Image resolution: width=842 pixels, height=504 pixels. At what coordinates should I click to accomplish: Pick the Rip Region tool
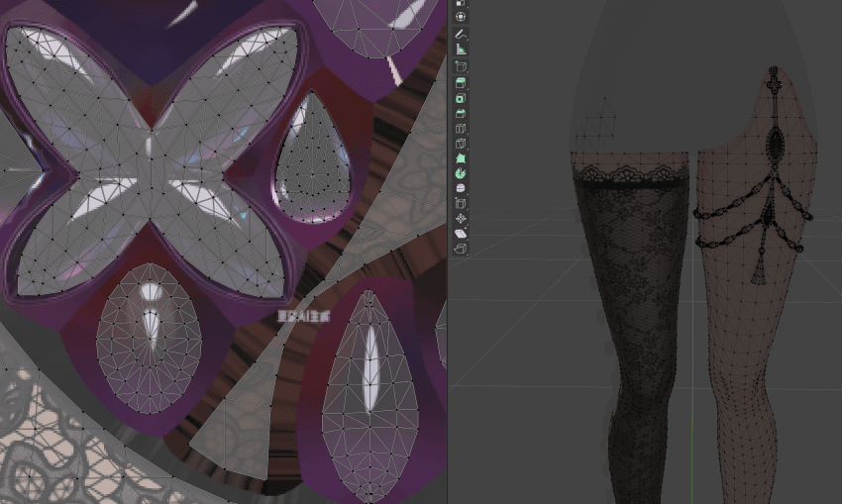(461, 249)
